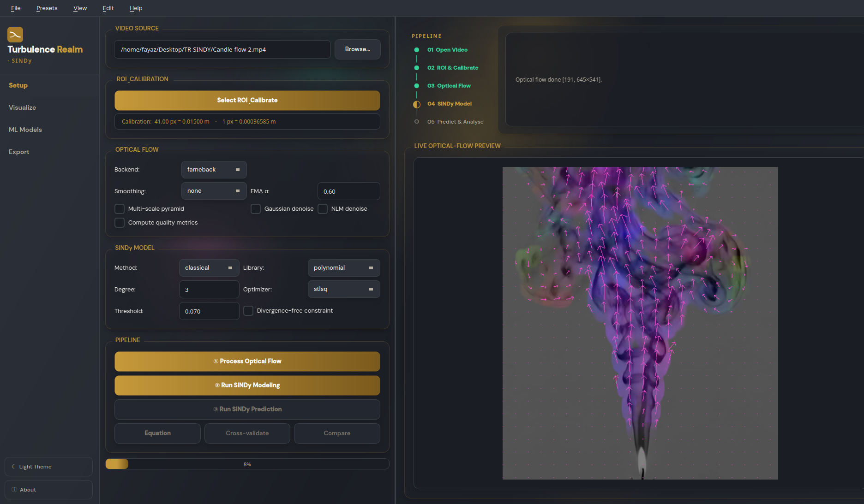Toggle Divergence-free constraint checkbox

pos(248,311)
